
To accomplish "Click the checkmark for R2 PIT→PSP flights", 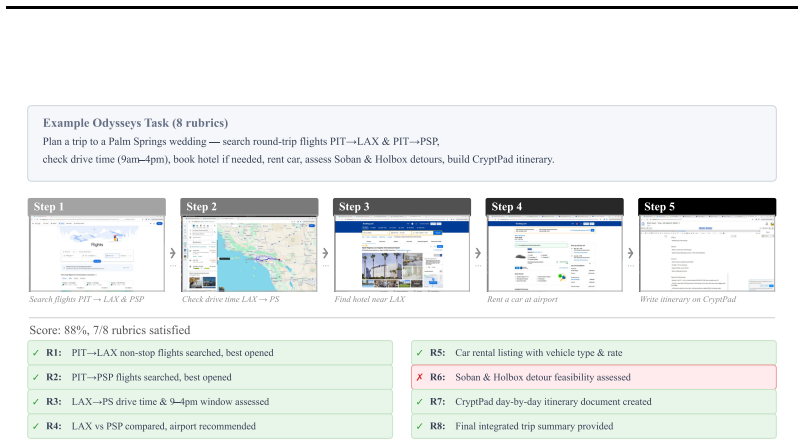I will point(35,377).
